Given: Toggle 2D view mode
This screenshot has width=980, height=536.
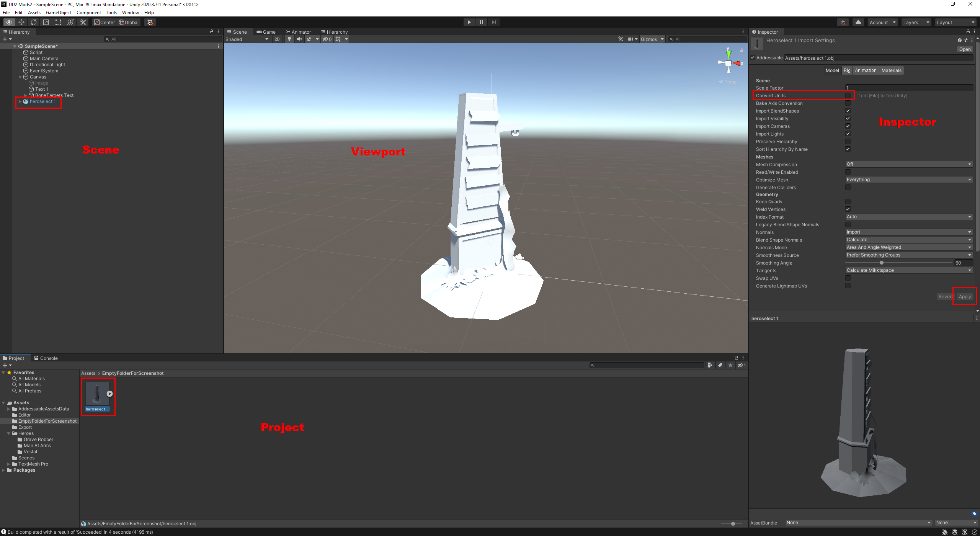Looking at the screenshot, I should click(277, 39).
